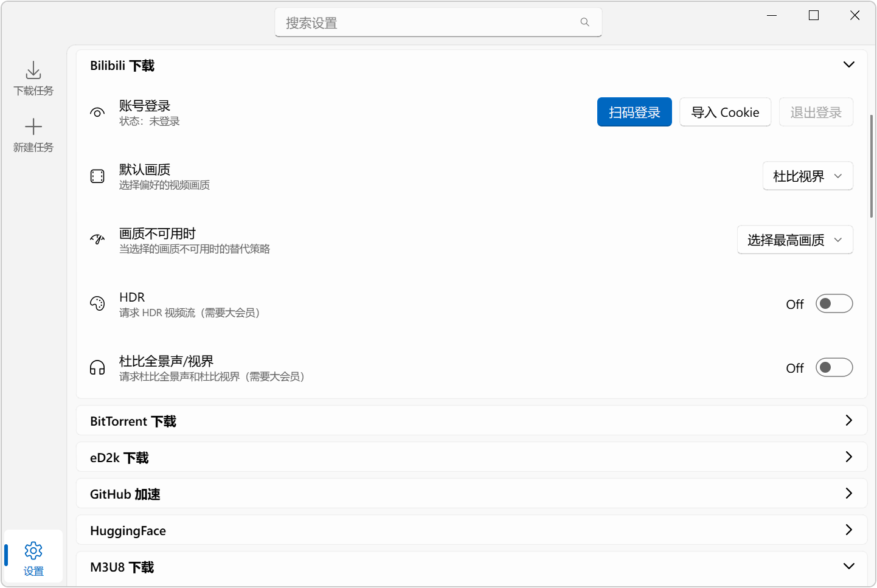Click the palette icon beside HDR
Image resolution: width=877 pixels, height=588 pixels.
pyautogui.click(x=97, y=304)
